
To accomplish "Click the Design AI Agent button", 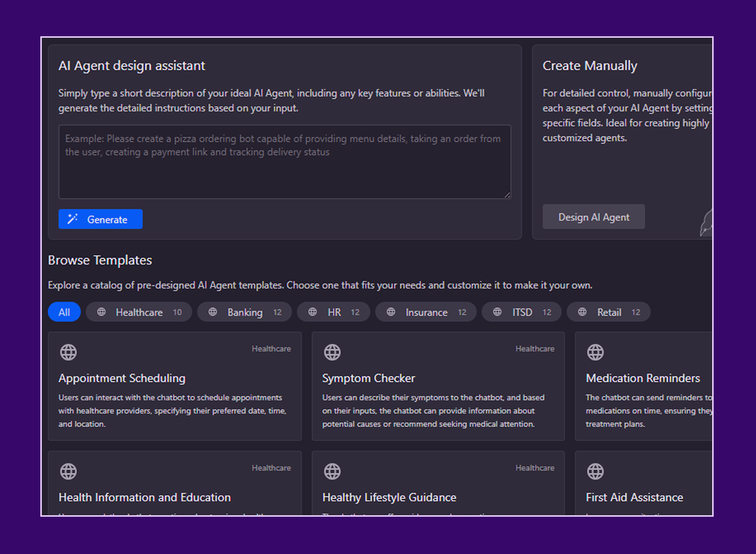I will (x=593, y=217).
